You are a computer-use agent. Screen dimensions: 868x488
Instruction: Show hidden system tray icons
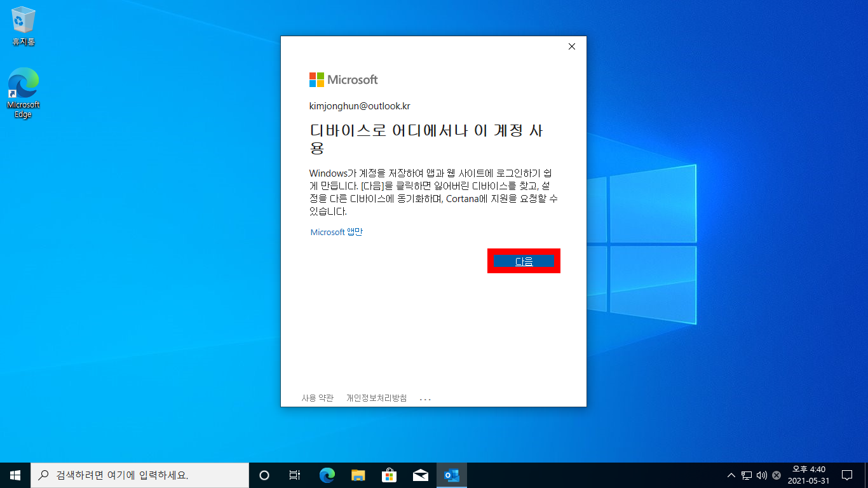pos(731,475)
